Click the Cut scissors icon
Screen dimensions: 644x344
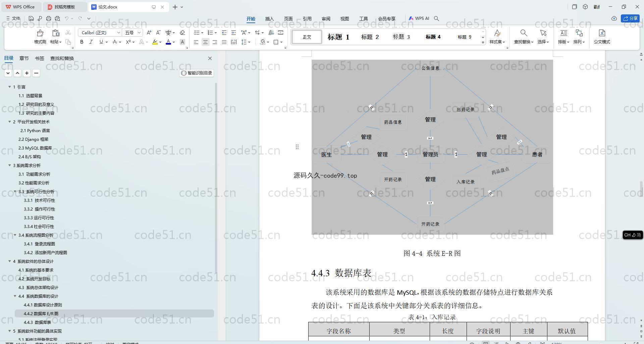click(x=68, y=33)
